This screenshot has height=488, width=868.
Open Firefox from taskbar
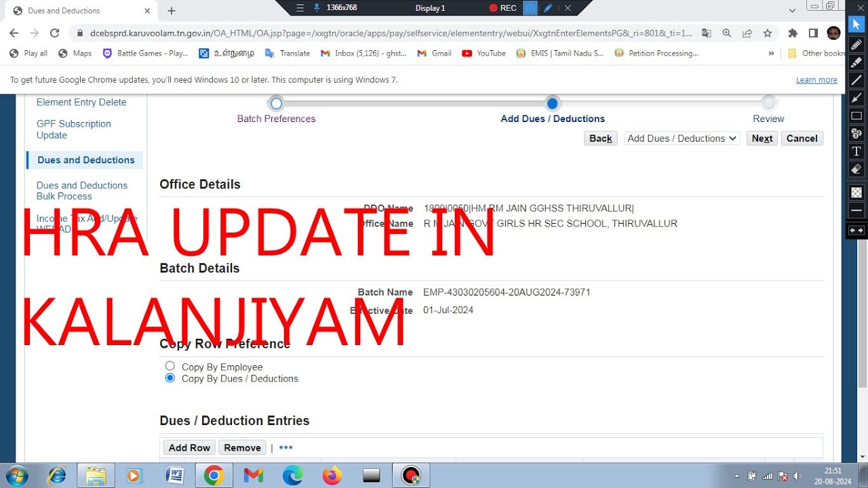[x=332, y=476]
